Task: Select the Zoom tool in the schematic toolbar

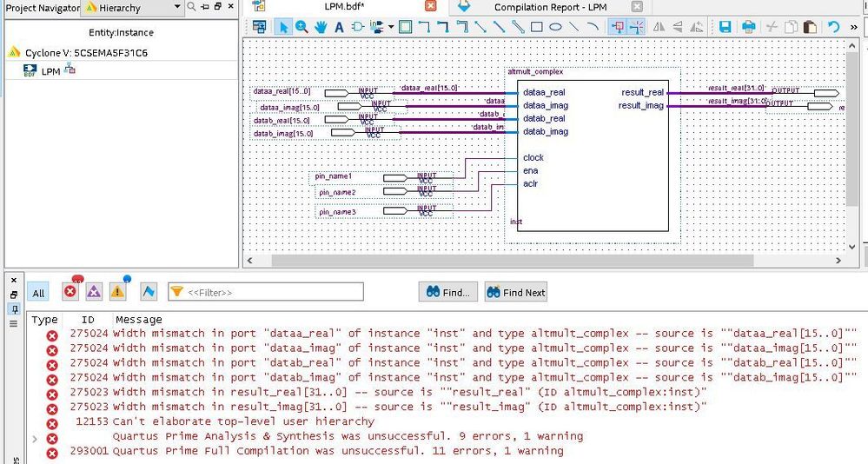Action: pyautogui.click(x=301, y=27)
